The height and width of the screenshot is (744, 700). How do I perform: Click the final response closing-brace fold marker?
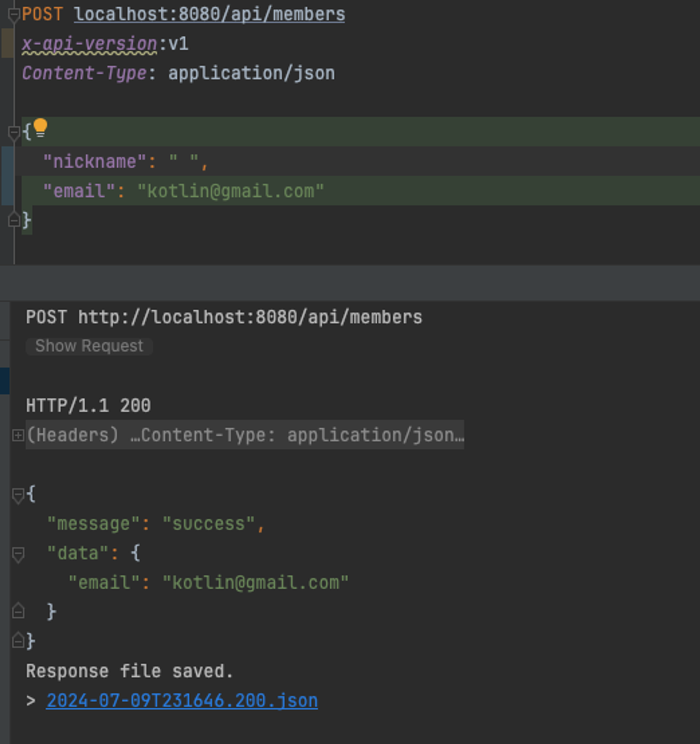[x=18, y=641]
